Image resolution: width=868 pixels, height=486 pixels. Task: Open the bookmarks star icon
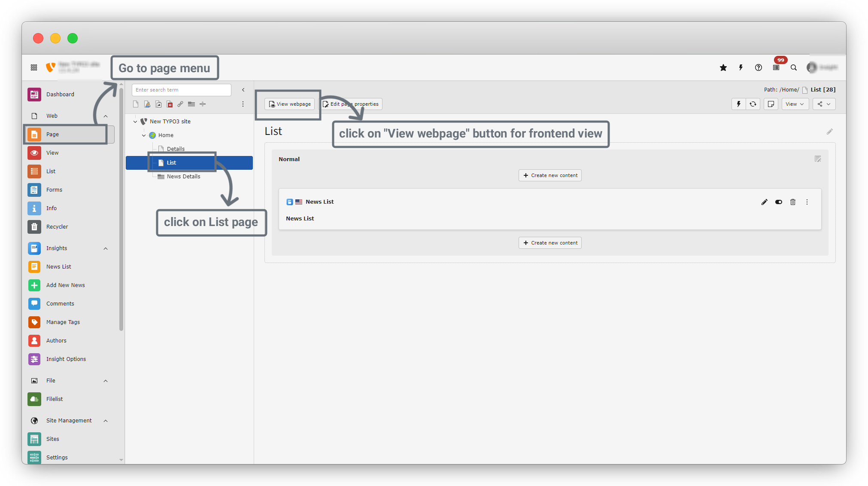723,67
